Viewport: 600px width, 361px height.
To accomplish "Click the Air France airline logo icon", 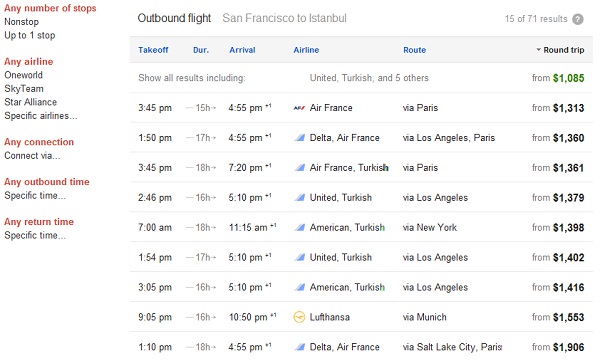I will coord(299,108).
